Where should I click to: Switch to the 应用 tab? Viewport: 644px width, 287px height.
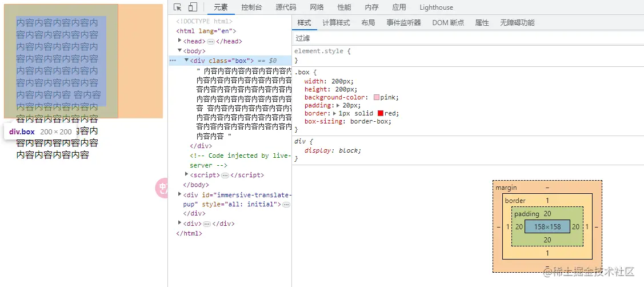(x=399, y=7)
